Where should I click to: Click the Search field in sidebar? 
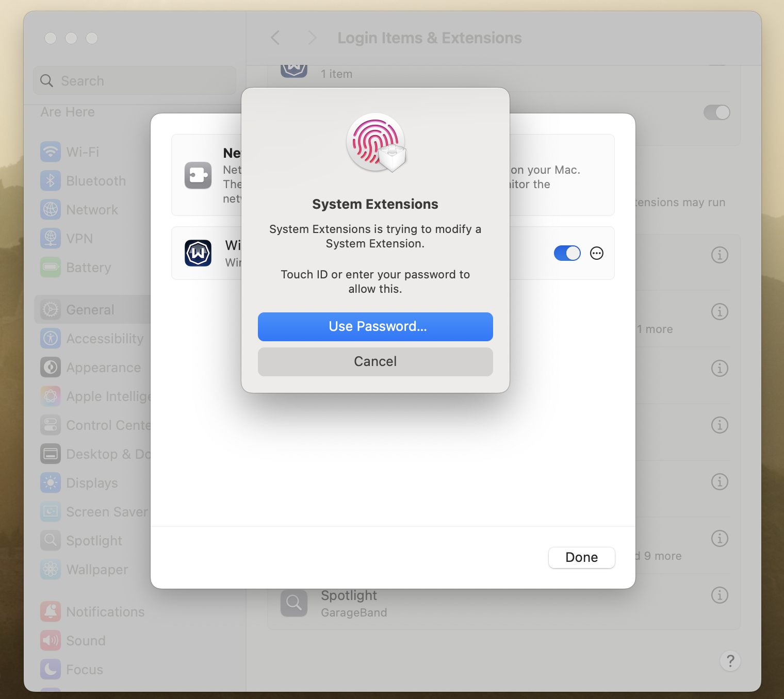135,81
